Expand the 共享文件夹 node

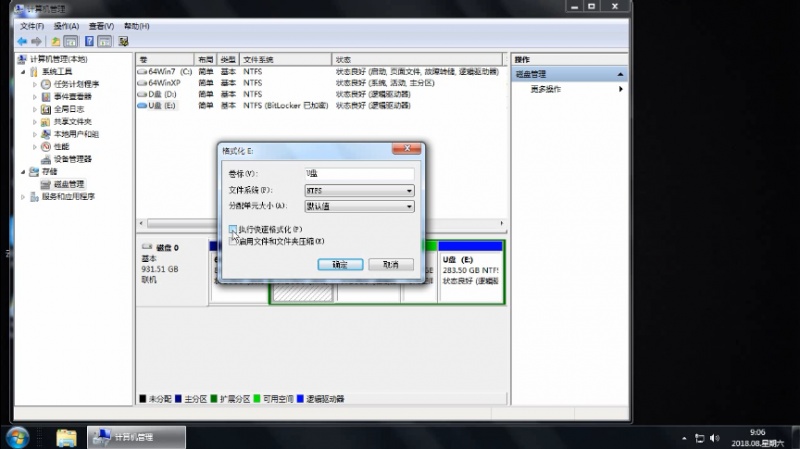(35, 121)
